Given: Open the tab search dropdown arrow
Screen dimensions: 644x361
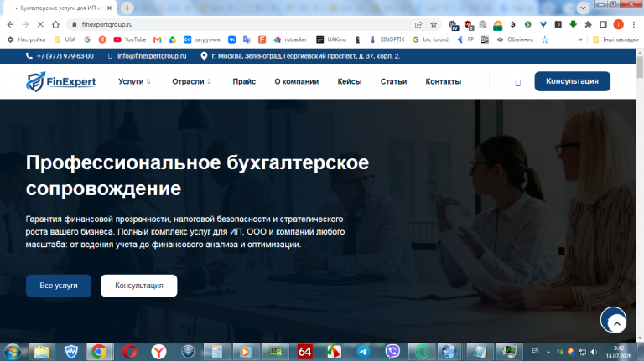Looking at the screenshot, I should [x=583, y=8].
